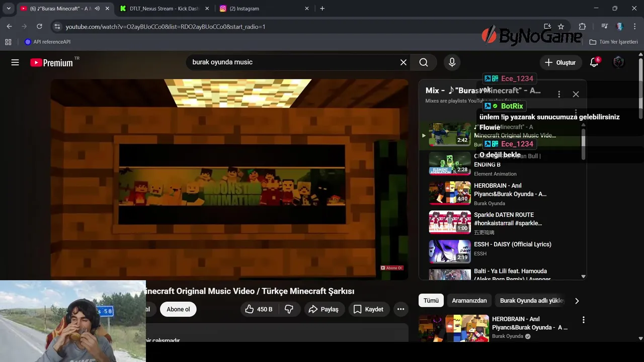This screenshot has height=362, width=644.
Task: Click the Burak Oyunda channel name in recommendation
Action: click(x=508, y=336)
